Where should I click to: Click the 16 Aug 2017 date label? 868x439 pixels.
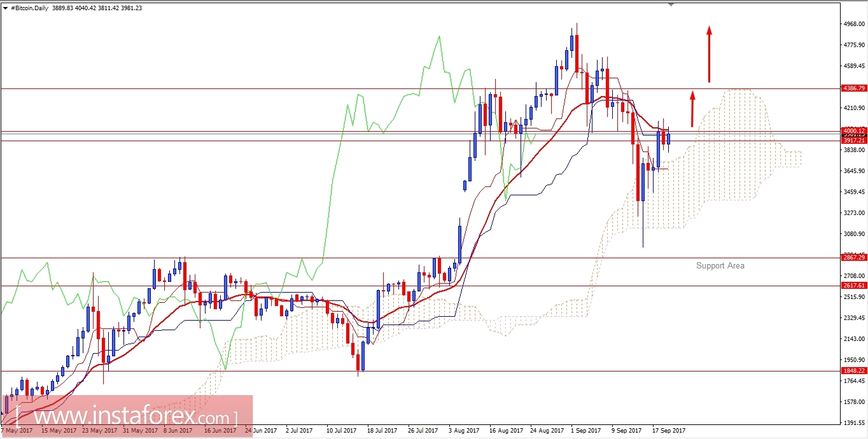click(x=505, y=431)
